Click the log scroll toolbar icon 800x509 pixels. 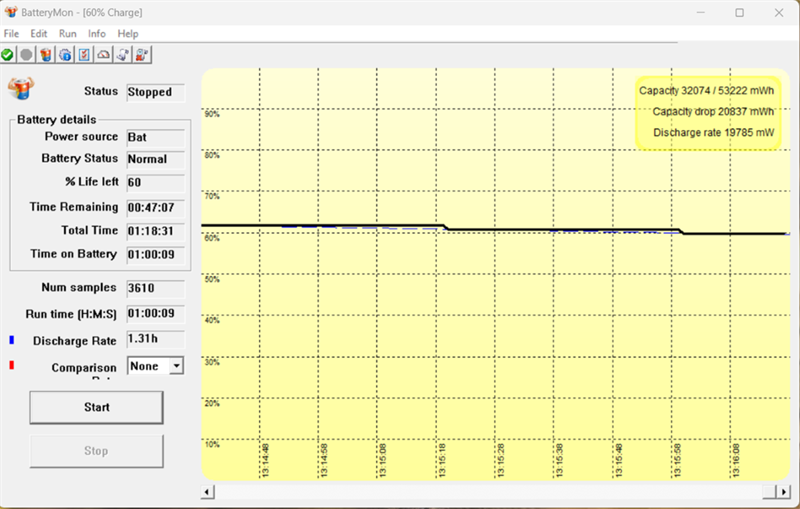122,54
